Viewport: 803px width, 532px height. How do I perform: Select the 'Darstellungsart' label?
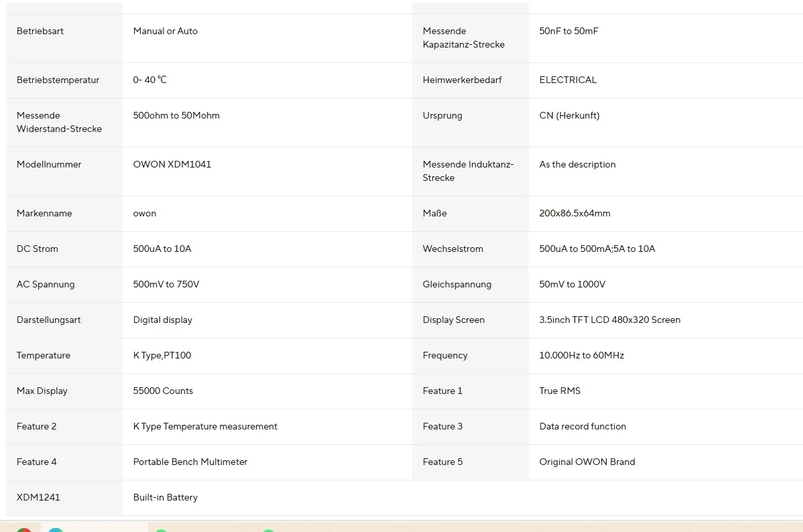pyautogui.click(x=48, y=320)
